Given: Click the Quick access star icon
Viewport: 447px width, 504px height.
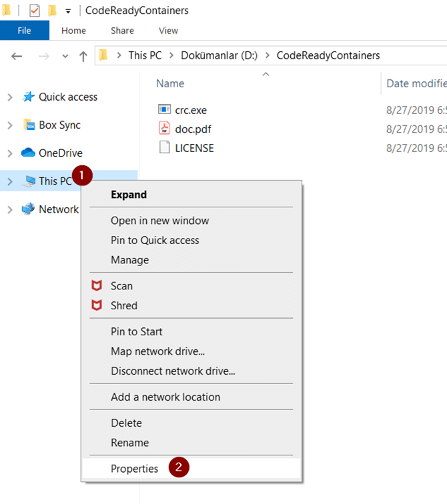Looking at the screenshot, I should [29, 97].
